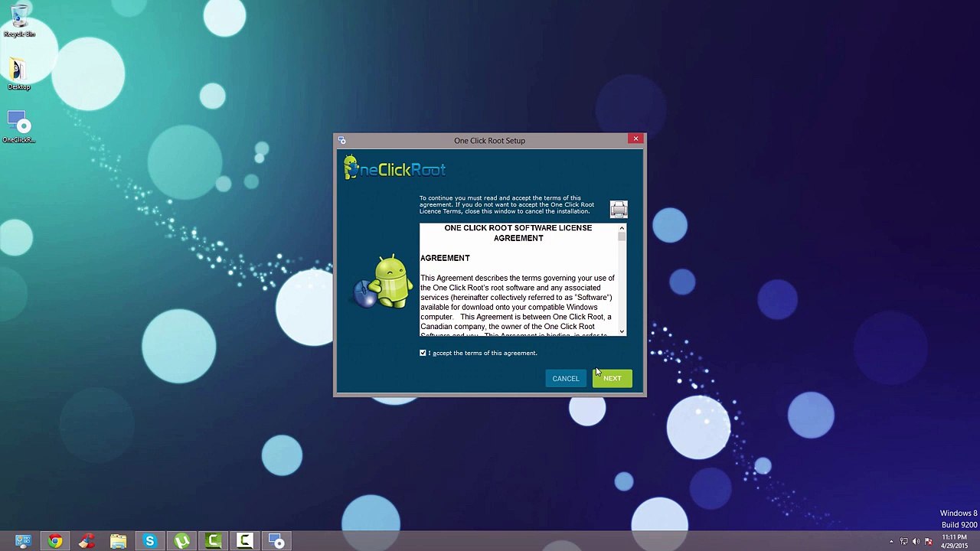Image resolution: width=980 pixels, height=551 pixels.
Task: Click the network status tray icon
Action: [904, 542]
